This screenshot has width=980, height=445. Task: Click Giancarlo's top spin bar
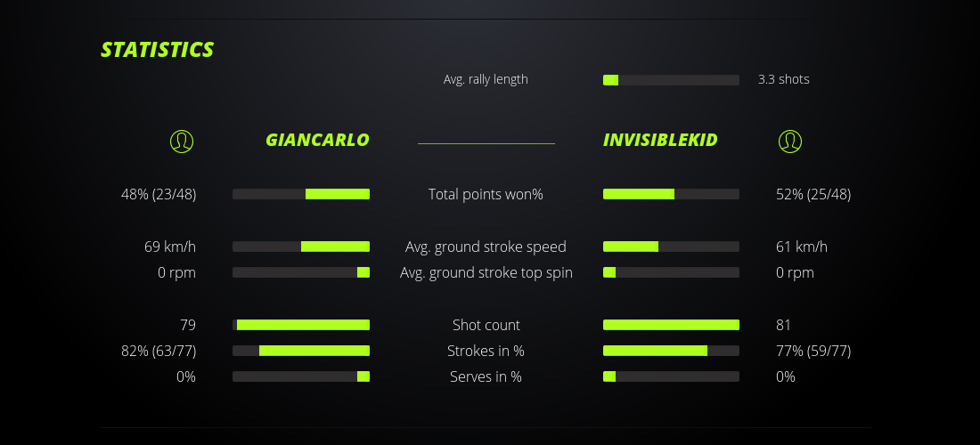[301, 272]
